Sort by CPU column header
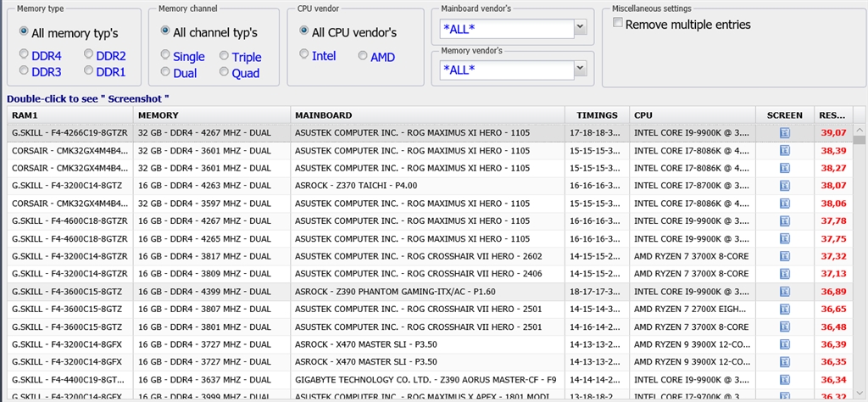 693,115
